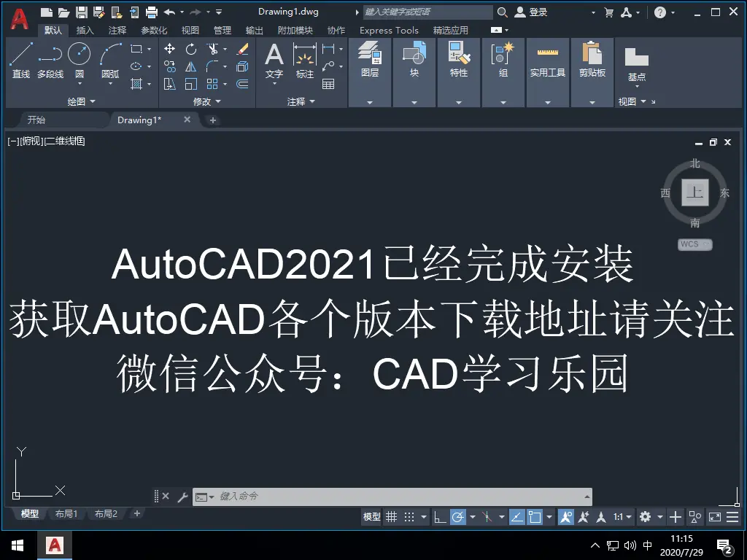Image resolution: width=747 pixels, height=560 pixels.
Task: Expand the Annotation (注释) panel
Action: [x=301, y=101]
